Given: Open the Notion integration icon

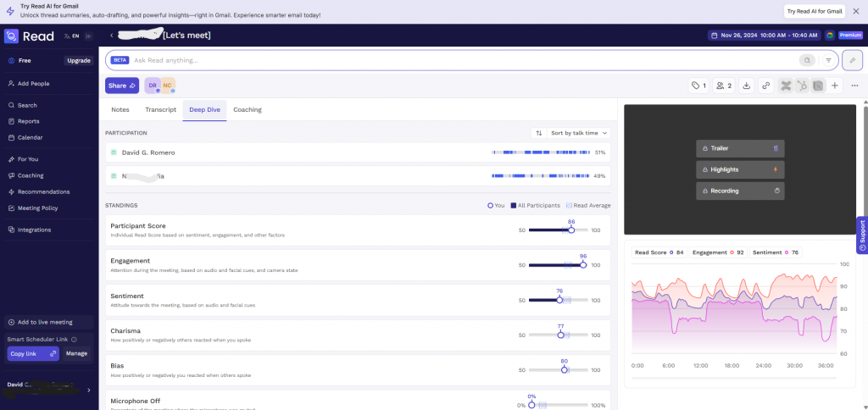Looking at the screenshot, I should (818, 86).
